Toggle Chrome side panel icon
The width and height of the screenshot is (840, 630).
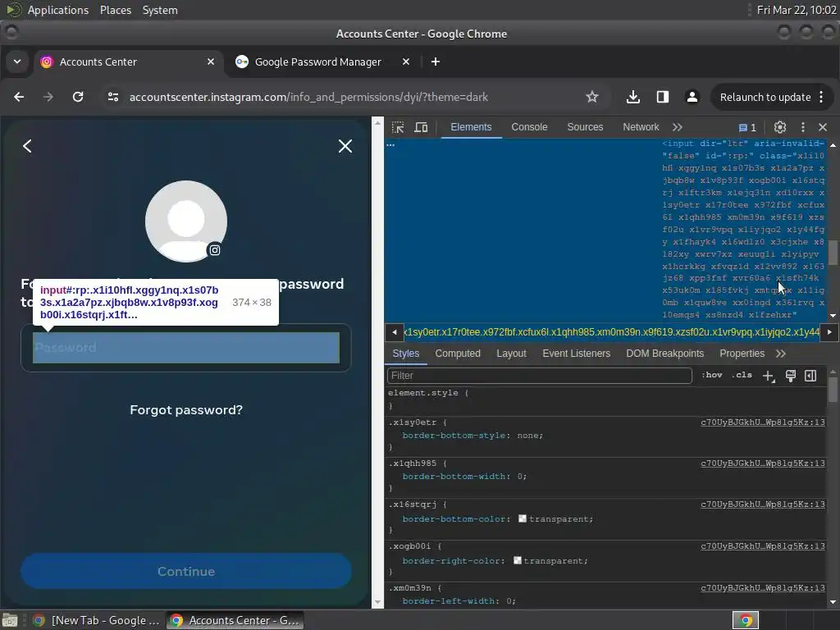click(663, 97)
